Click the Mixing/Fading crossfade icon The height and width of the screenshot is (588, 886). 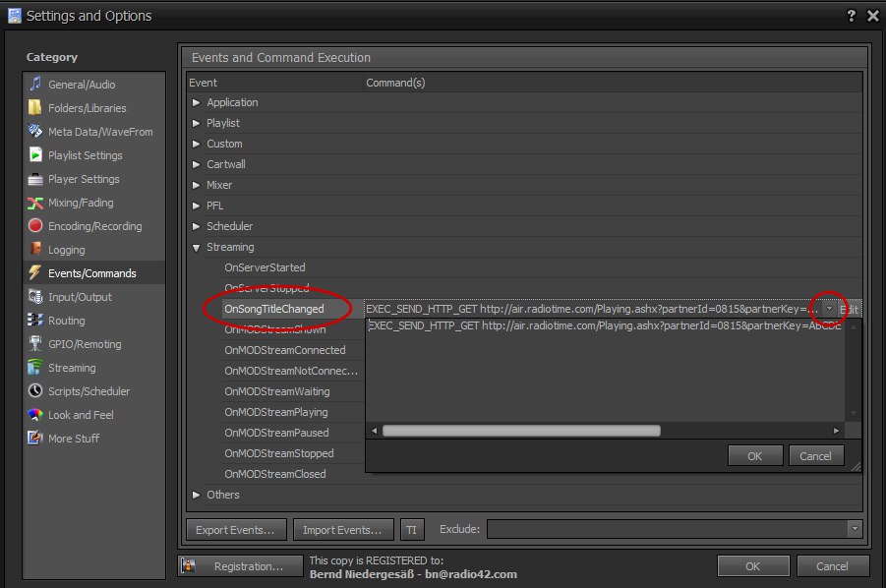35,203
